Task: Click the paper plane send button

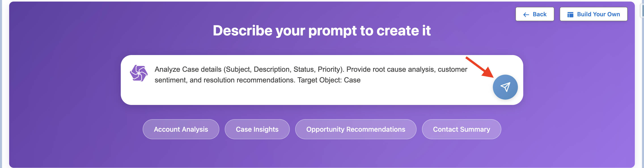Action: pyautogui.click(x=505, y=87)
